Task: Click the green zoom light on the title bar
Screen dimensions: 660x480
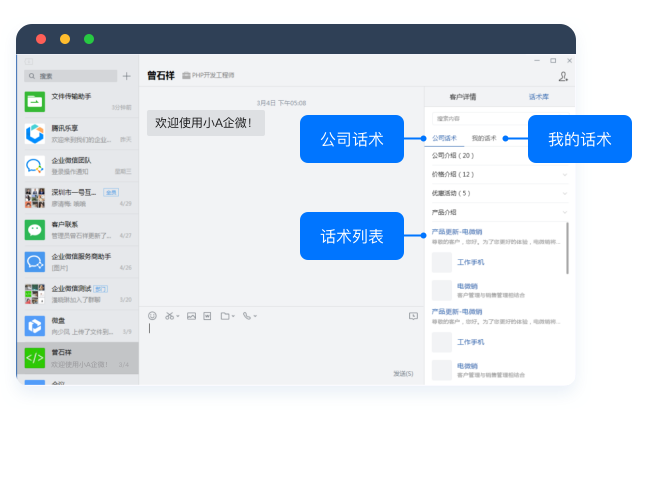Action: point(89,39)
